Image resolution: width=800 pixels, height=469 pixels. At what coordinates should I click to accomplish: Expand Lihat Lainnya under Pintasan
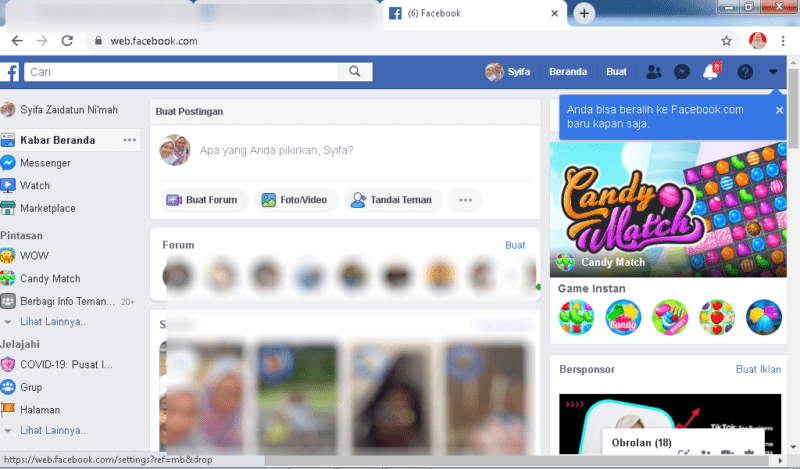coord(52,322)
